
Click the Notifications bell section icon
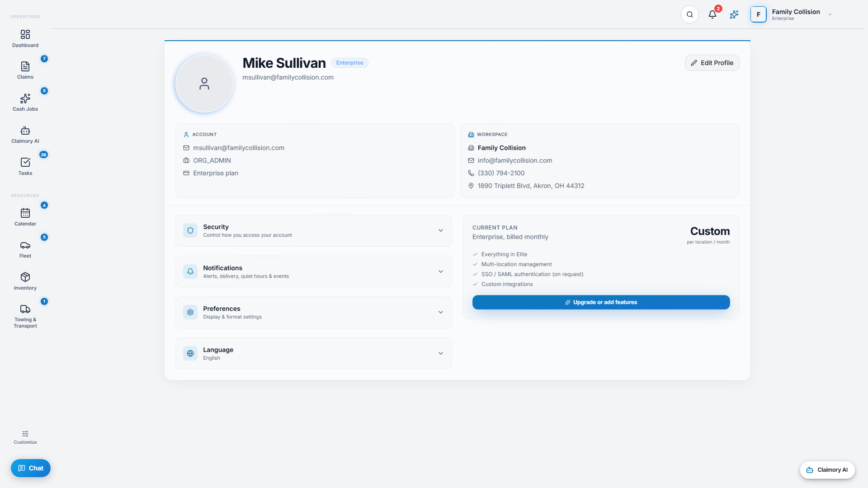[190, 272]
